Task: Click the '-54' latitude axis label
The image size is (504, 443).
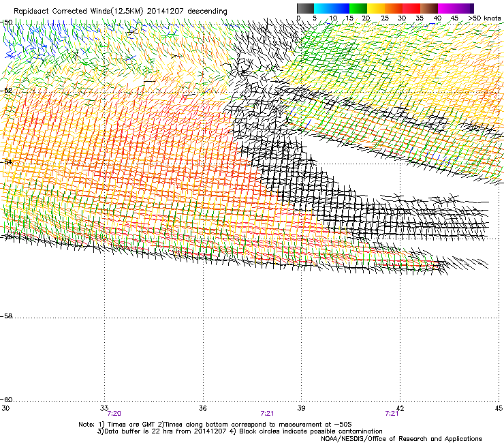Action: [7, 162]
